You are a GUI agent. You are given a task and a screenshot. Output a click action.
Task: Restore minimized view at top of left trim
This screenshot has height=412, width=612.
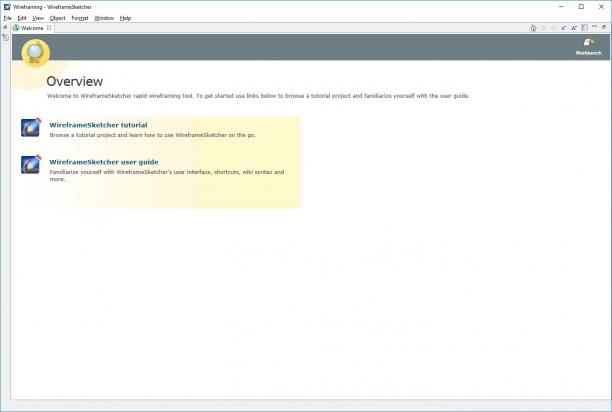pos(5,27)
